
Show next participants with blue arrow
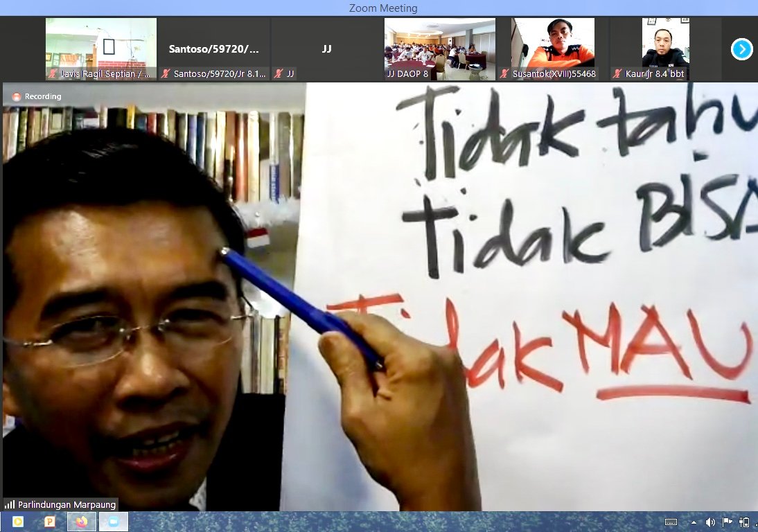click(741, 49)
